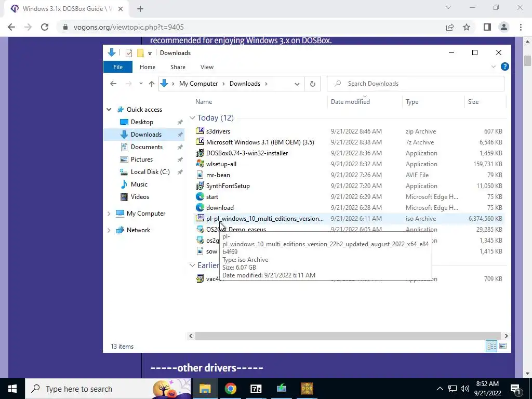The height and width of the screenshot is (399, 532).
Task: Open Customize Quick Access Toolbar dropdown
Action: point(150,54)
